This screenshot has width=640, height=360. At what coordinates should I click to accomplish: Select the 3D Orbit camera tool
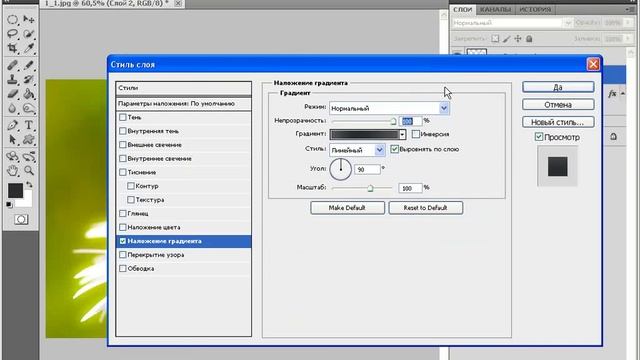[x=29, y=156]
